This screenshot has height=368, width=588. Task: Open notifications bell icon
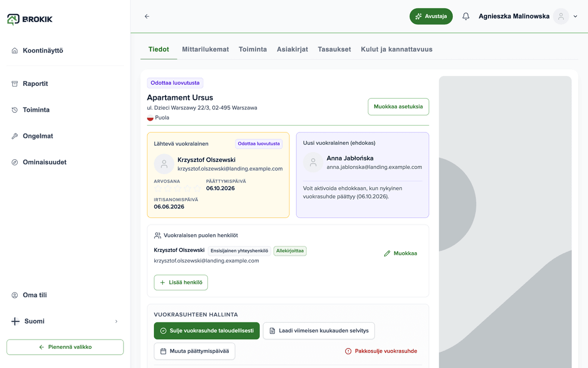[466, 16]
